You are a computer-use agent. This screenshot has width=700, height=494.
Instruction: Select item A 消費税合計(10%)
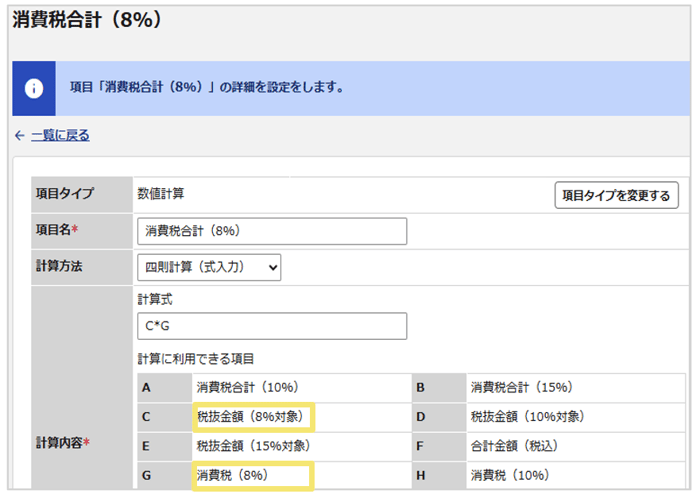247,387
